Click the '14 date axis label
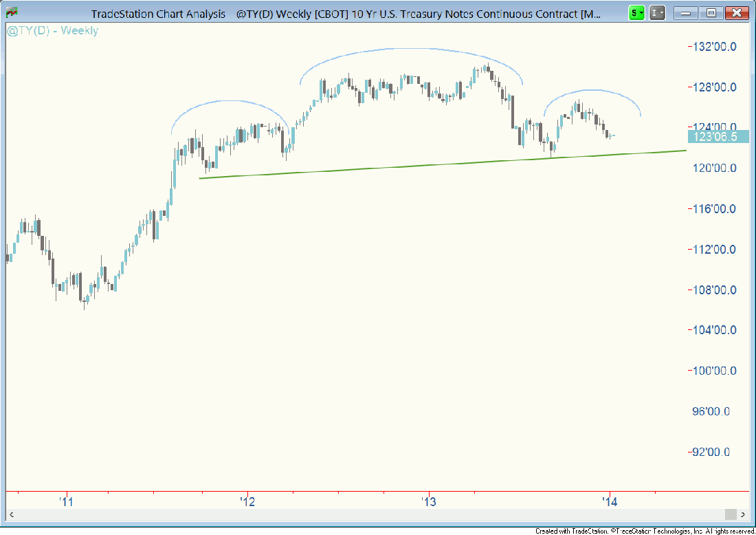The width and height of the screenshot is (756, 535). point(610,502)
